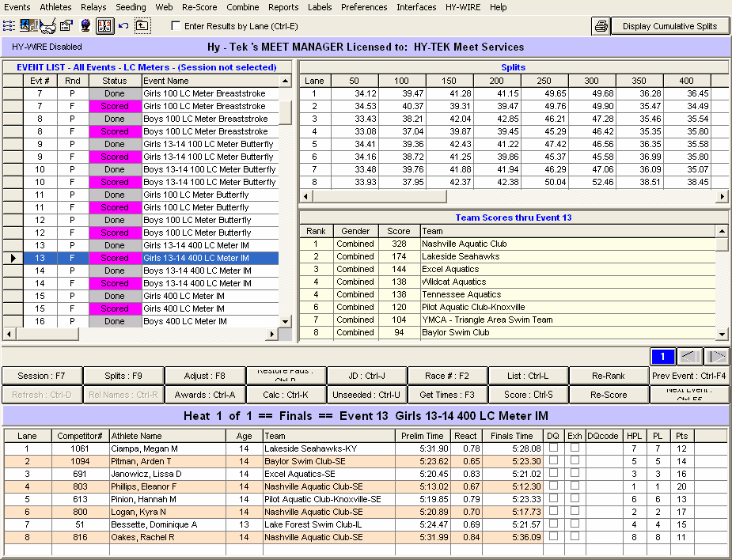Screen dimensions: 732x560
Task: Click the Display Cumulative Splits button
Action: (669, 25)
